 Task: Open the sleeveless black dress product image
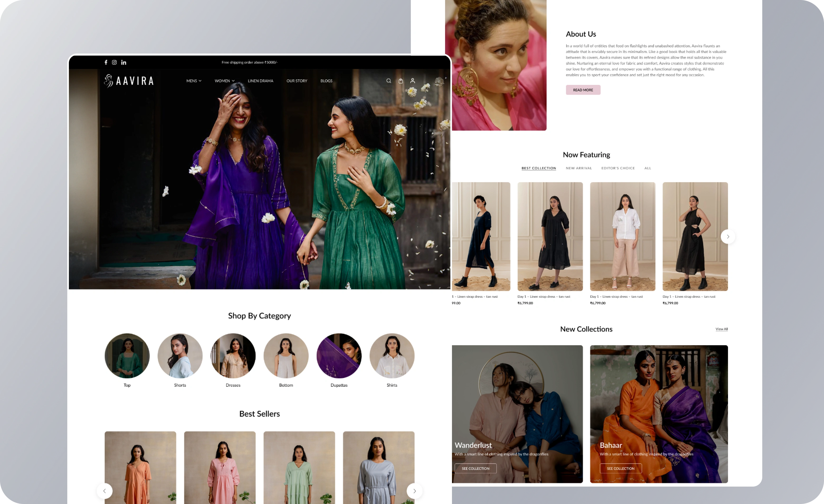click(695, 237)
